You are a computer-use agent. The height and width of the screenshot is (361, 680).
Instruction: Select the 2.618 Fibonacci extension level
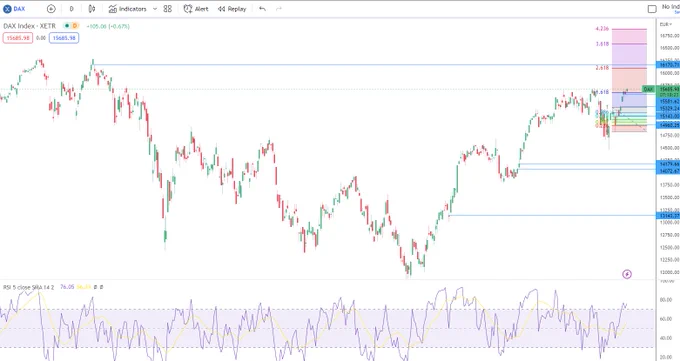[x=602, y=68]
